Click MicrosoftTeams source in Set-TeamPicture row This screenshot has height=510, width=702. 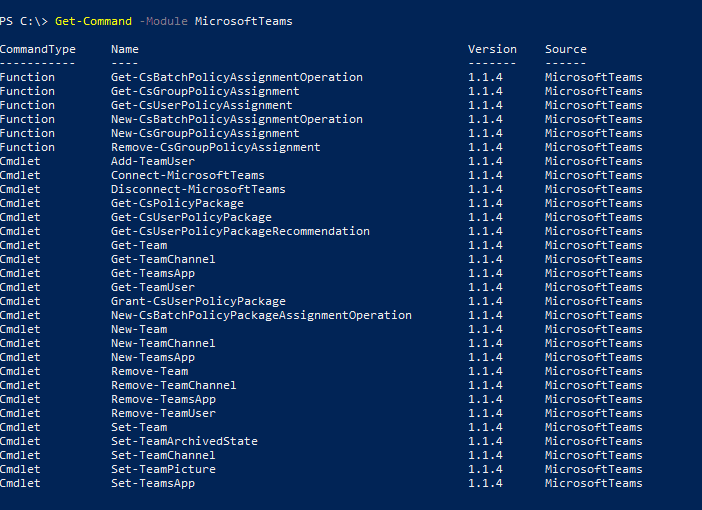pos(594,469)
